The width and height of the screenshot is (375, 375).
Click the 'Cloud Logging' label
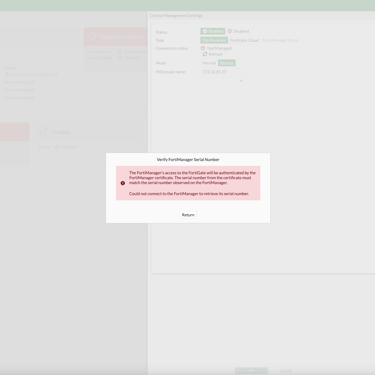click(x=99, y=58)
